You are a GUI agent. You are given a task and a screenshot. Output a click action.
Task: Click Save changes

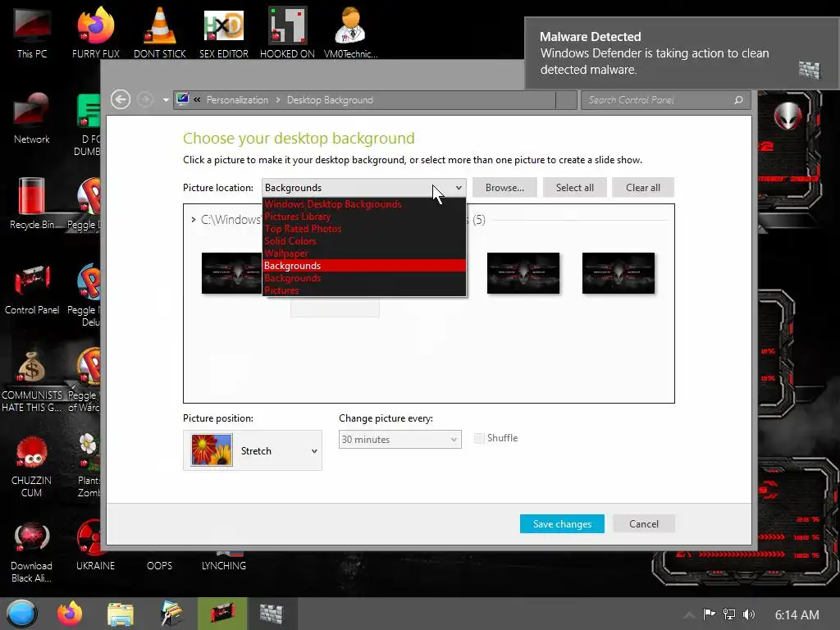tap(562, 524)
